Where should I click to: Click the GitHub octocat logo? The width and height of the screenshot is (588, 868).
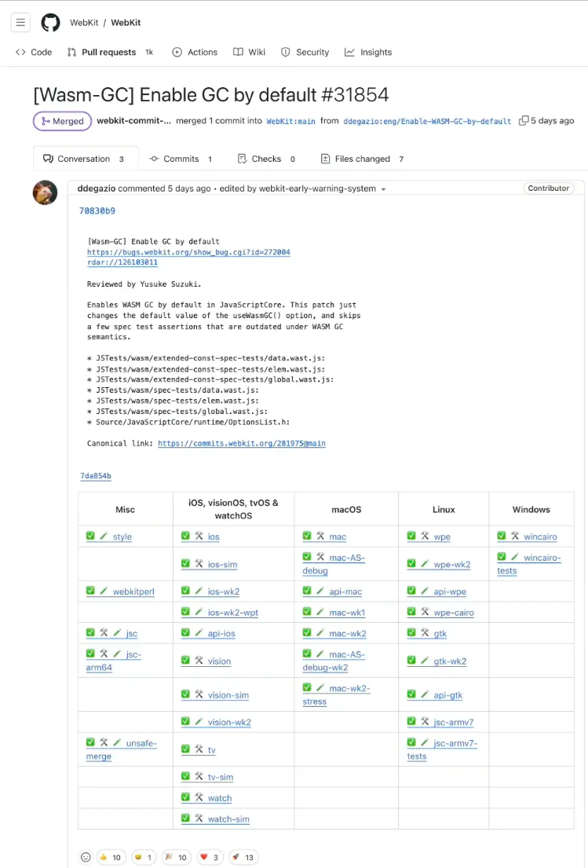pos(50,23)
